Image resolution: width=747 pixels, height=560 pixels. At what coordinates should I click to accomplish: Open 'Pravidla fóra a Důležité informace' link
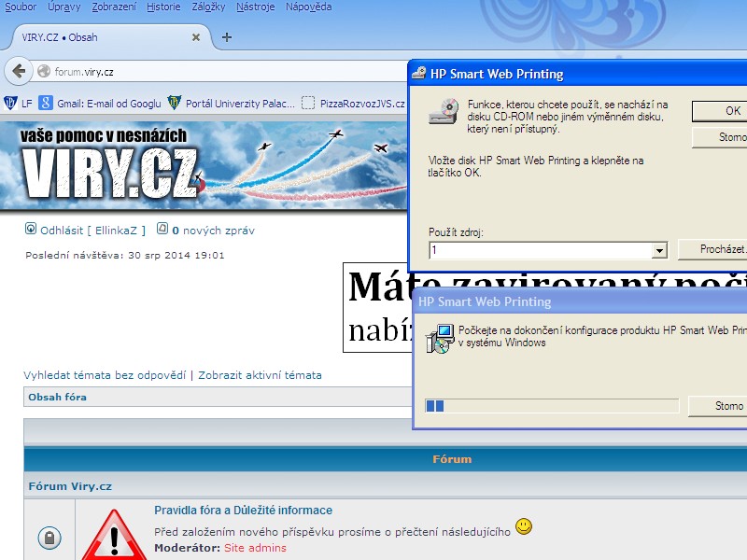[243, 511]
